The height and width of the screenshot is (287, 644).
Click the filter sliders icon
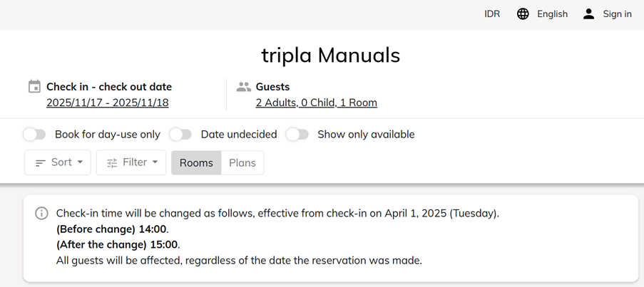tap(112, 163)
